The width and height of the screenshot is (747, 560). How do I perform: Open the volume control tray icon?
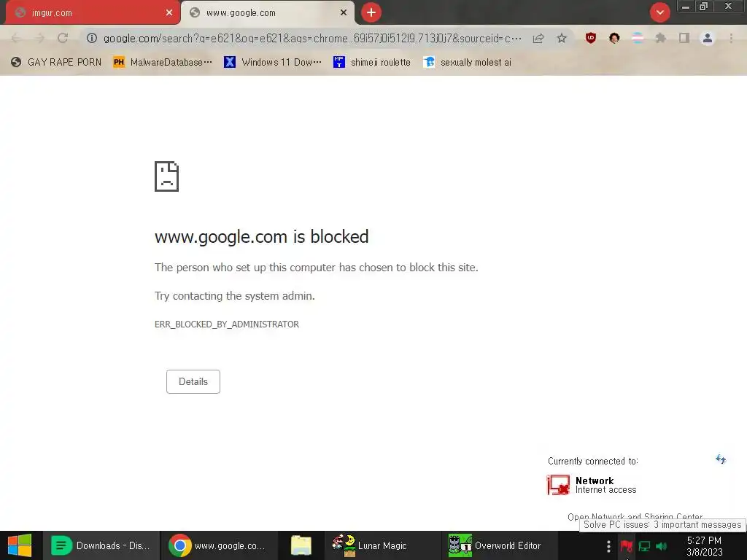tap(661, 546)
